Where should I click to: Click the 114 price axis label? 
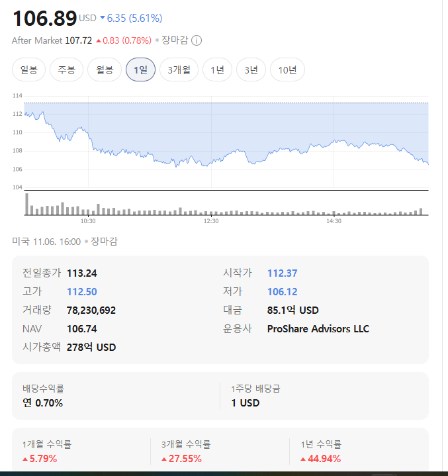17,96
